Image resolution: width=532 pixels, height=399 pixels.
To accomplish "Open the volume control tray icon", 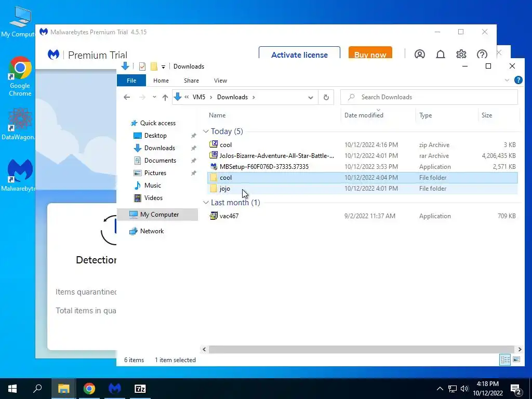I will pyautogui.click(x=464, y=389).
